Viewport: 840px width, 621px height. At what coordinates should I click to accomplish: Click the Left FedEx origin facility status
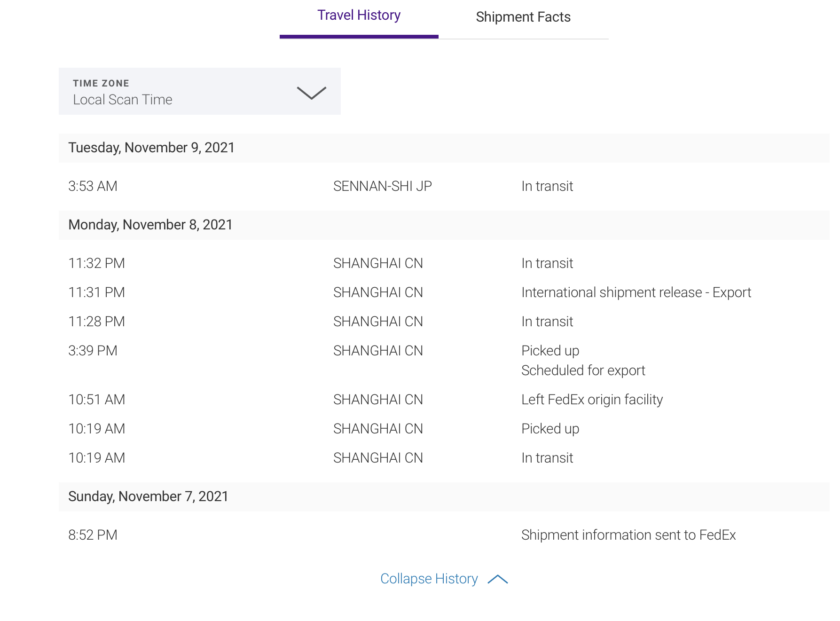pyautogui.click(x=592, y=400)
